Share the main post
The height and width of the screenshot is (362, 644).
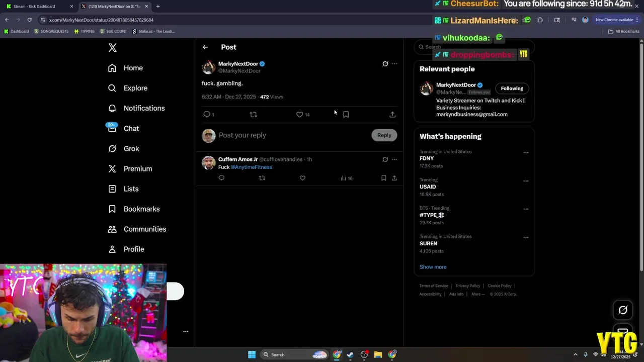(x=392, y=115)
